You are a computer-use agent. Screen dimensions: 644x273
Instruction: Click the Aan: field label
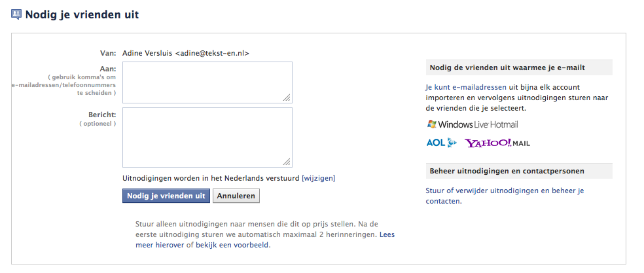(107, 68)
